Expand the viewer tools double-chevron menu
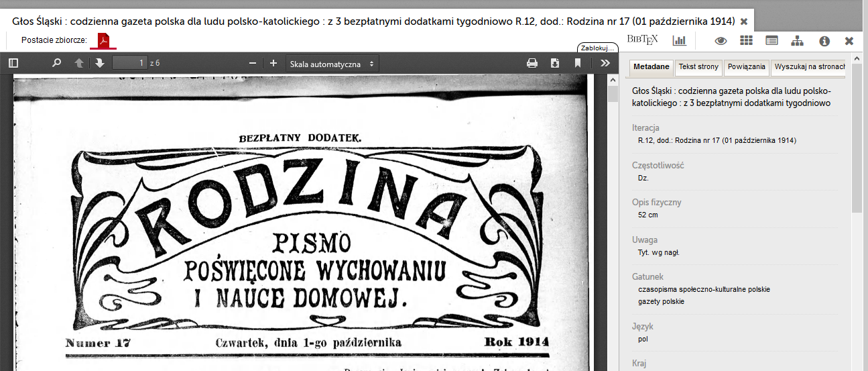 click(605, 63)
